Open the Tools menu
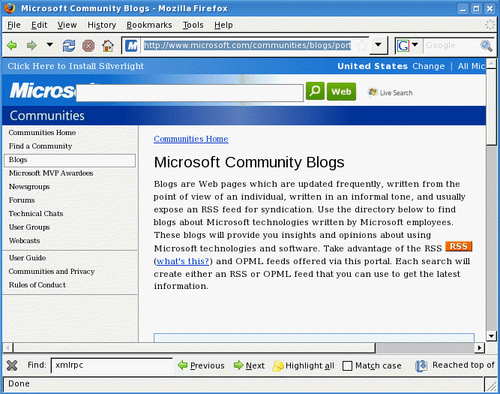Viewport: 500px width, 394px height. pos(193,25)
